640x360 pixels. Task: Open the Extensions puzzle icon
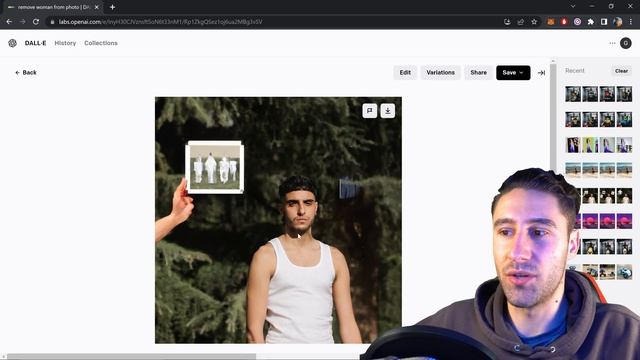pos(591,22)
